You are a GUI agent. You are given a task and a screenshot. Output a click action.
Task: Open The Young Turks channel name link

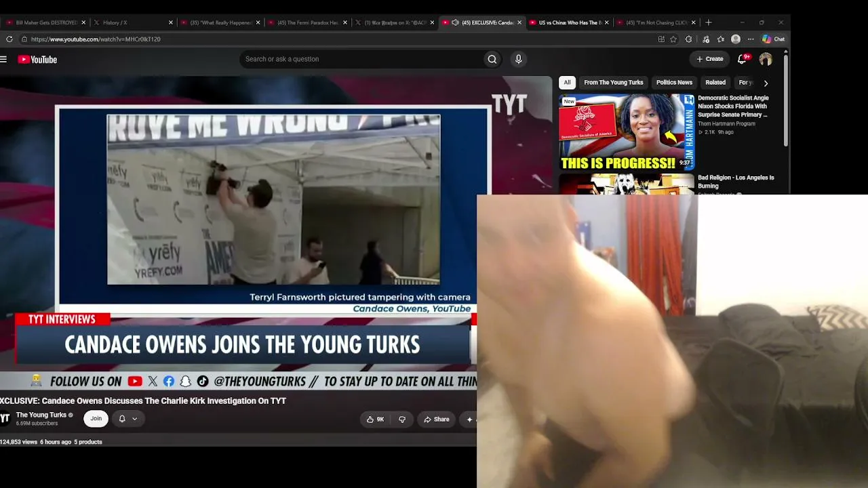(41, 415)
